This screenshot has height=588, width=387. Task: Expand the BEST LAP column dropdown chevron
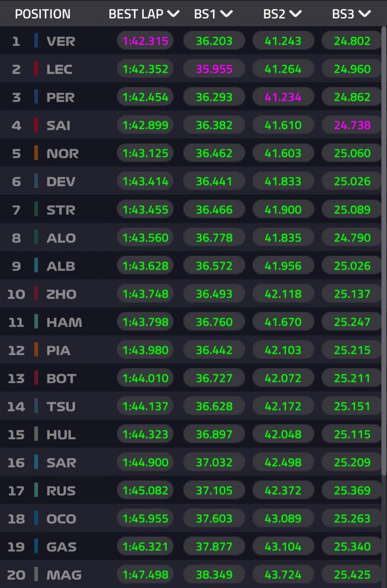tap(173, 14)
